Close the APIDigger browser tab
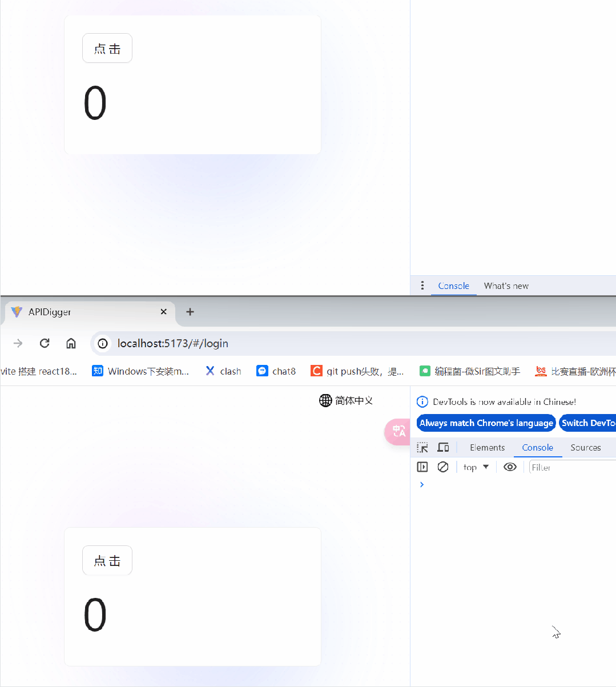 [163, 312]
